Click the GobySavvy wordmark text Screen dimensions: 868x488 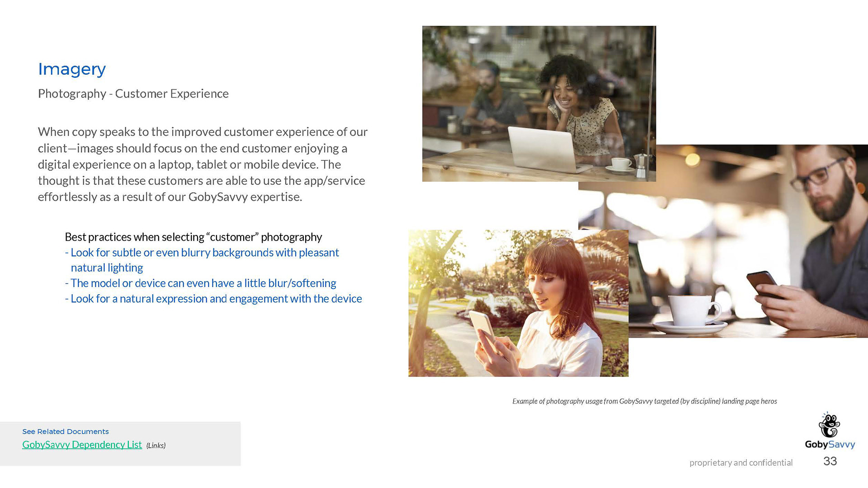830,445
